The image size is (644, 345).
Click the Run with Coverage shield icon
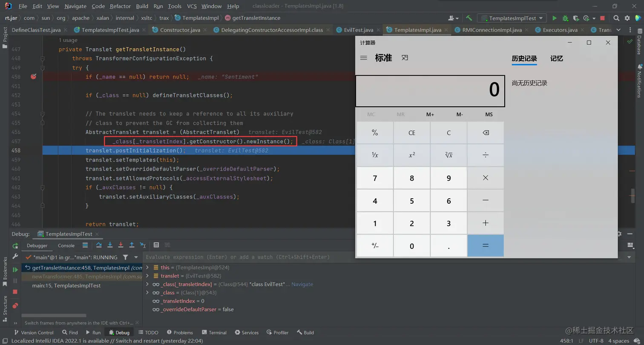tap(576, 18)
